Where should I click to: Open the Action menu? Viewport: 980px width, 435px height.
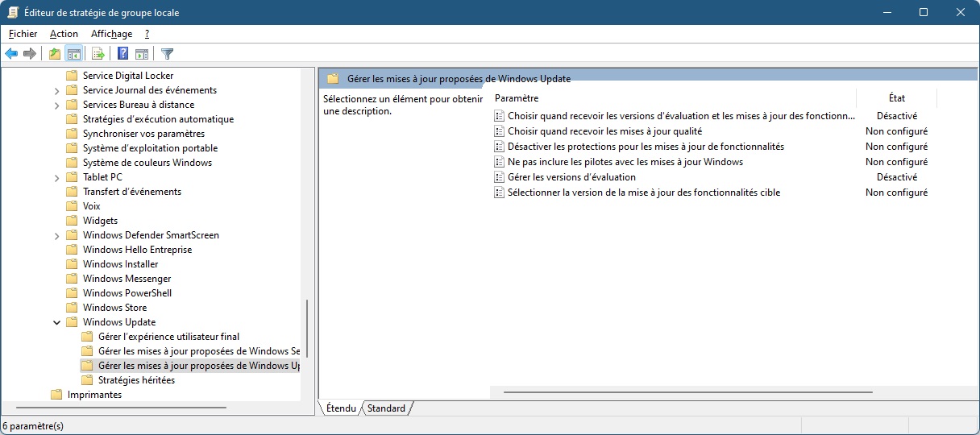click(x=64, y=34)
